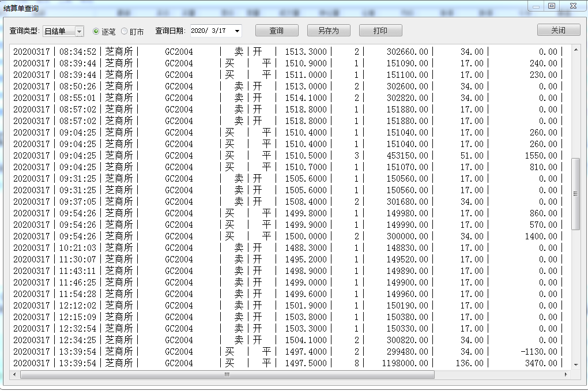Click the price 1510.9000
Viewport: 588px width, 391px height.
(306, 63)
